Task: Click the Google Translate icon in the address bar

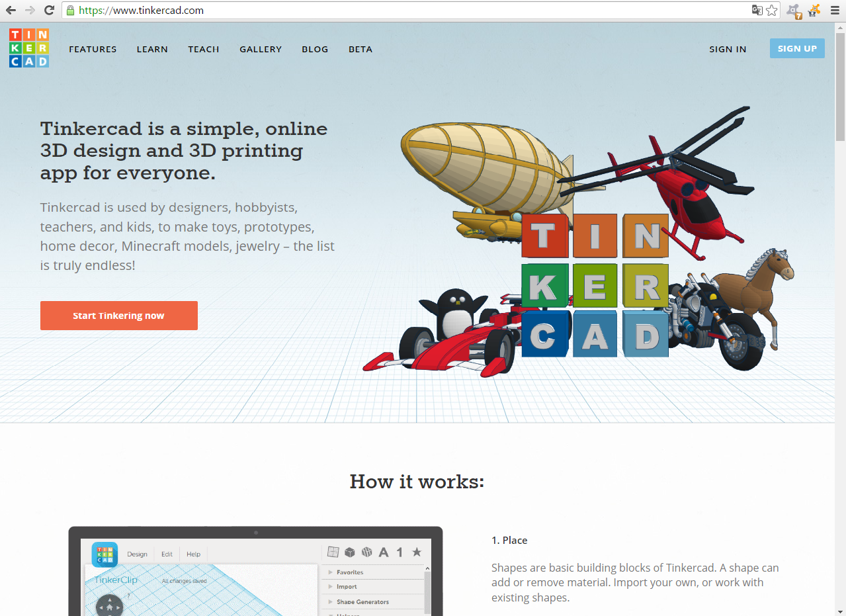Action: 756,11
